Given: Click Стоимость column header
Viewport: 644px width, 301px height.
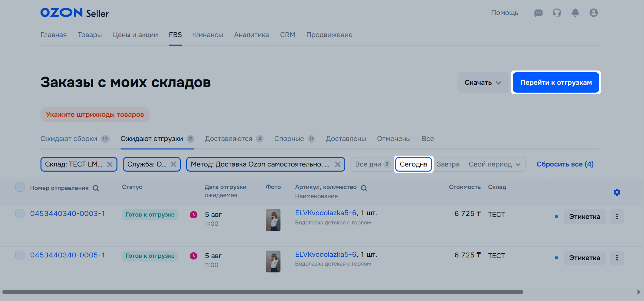Looking at the screenshot, I should click(465, 187).
